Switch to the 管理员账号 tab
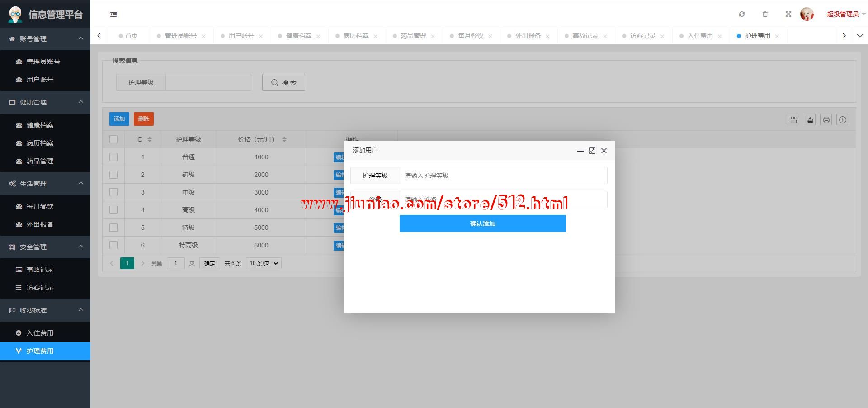Viewport: 868px width, 408px height. click(x=180, y=36)
